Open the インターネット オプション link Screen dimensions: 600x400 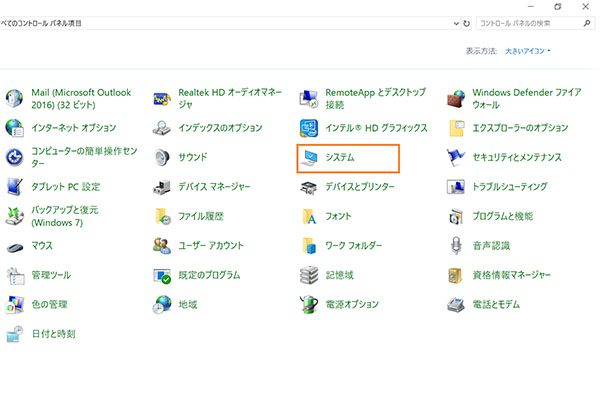(x=72, y=129)
